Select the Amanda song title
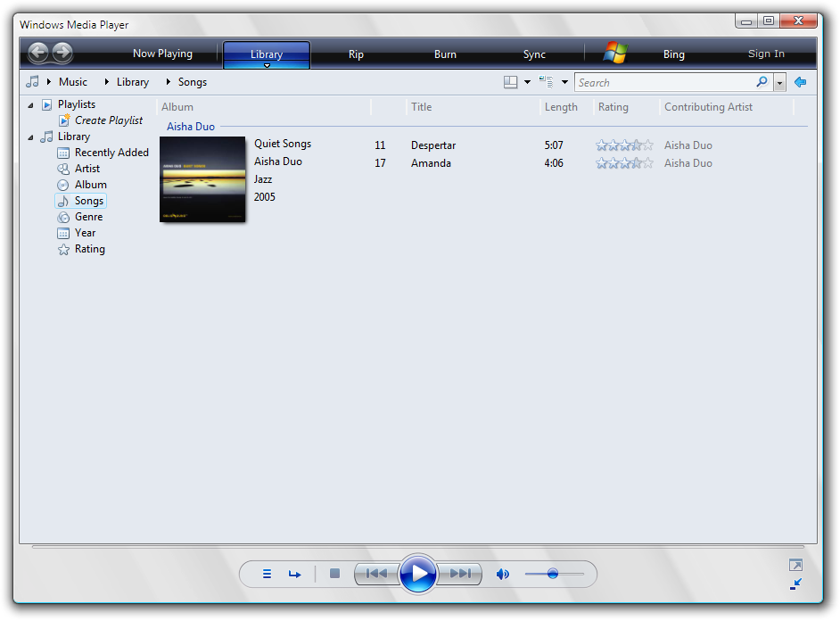Screen dimensions: 840x621 (431, 163)
